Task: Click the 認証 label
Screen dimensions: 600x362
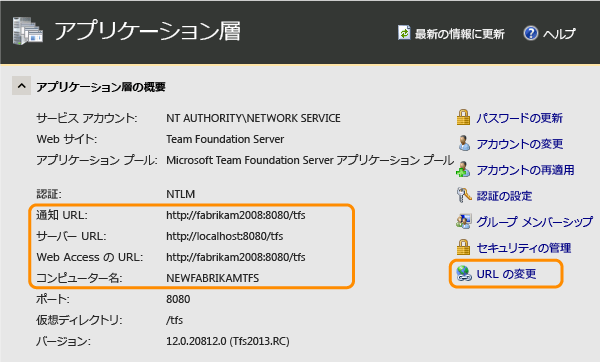Action: [x=49, y=194]
